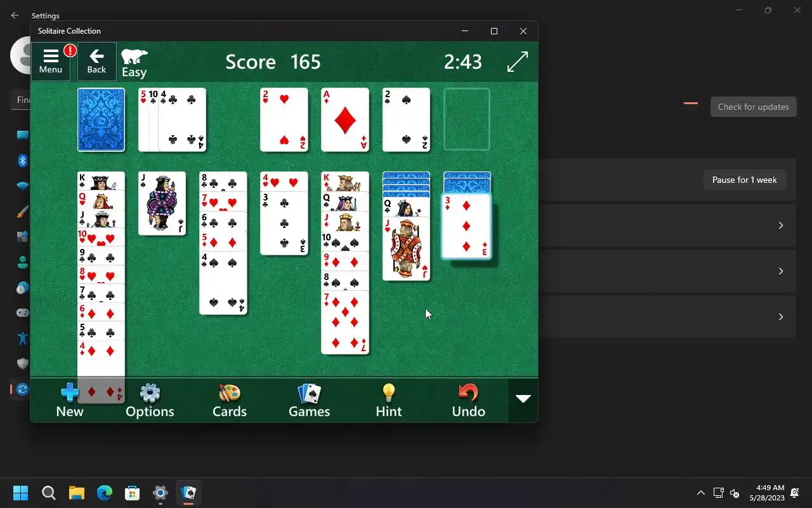This screenshot has height=508, width=812.
Task: Select the 8 of clubs in third column
Action: pos(223,182)
